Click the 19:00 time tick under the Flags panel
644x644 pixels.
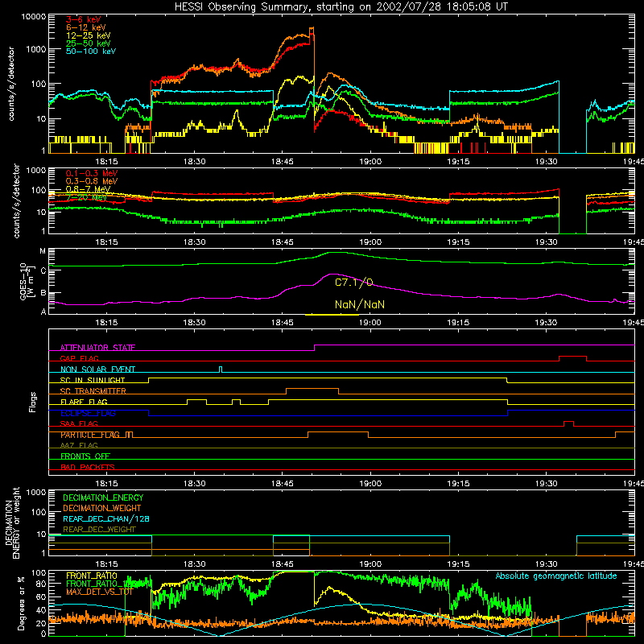tap(370, 484)
